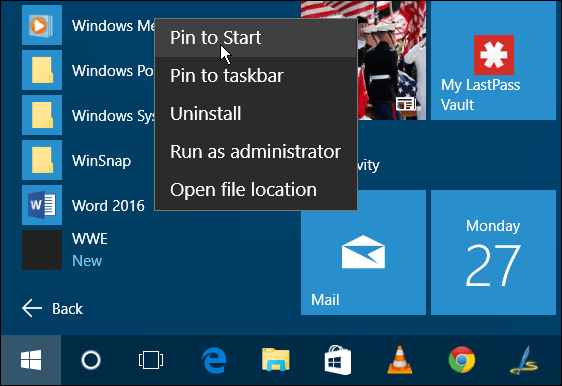Launch Microsoft Edge from taskbar

click(x=214, y=360)
